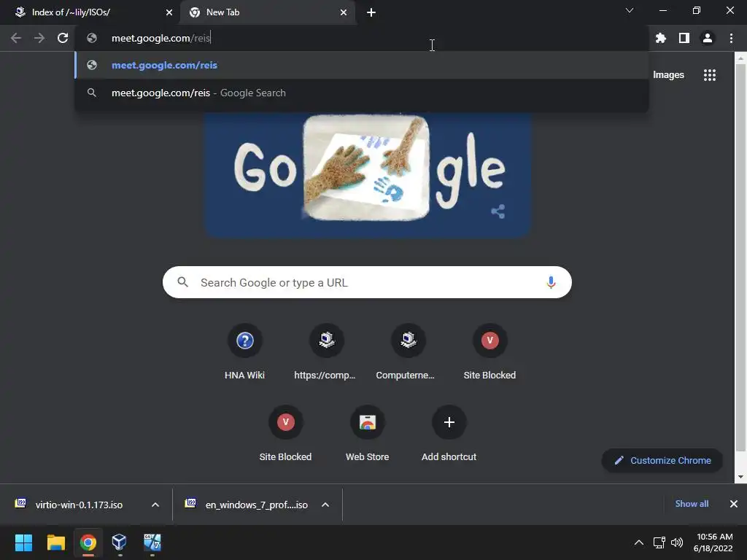Open File Explorer from taskbar
Screen dimensions: 747x560
click(55, 542)
